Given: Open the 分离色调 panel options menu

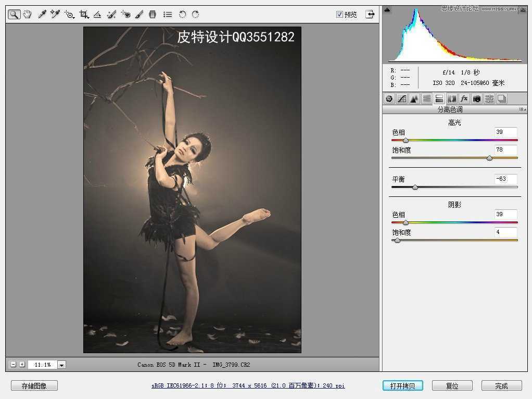Looking at the screenshot, I should tap(522, 109).
